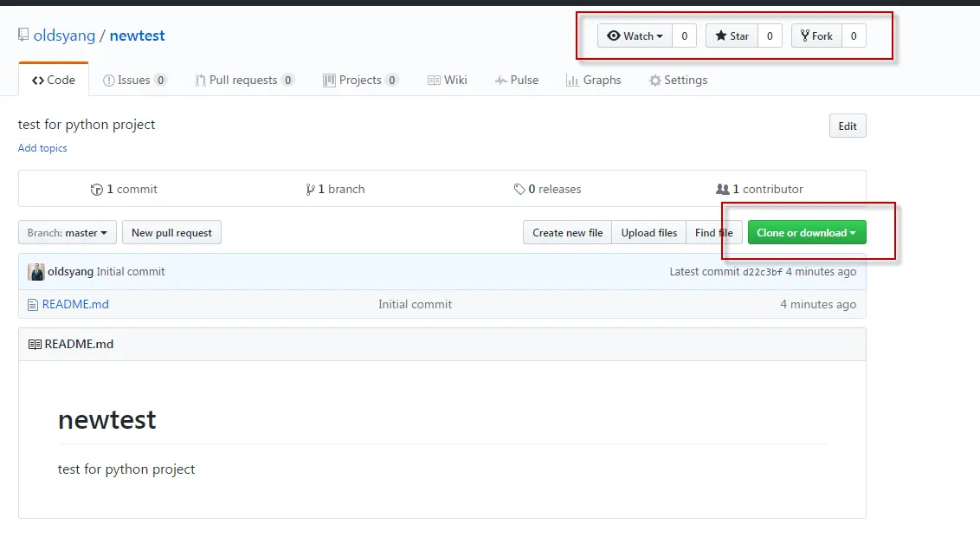This screenshot has height=537, width=980.
Task: Click the watchers count next to Watch
Action: pyautogui.click(x=685, y=36)
